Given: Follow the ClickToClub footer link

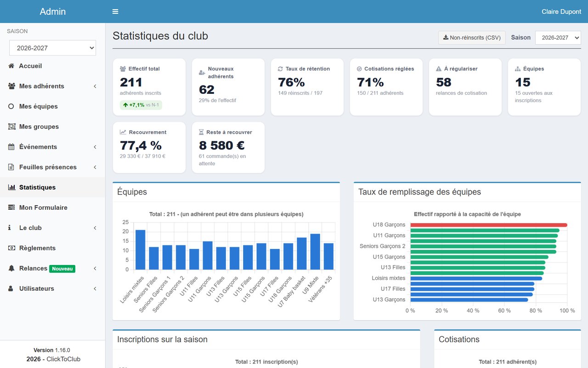Looking at the screenshot, I should click(63, 359).
